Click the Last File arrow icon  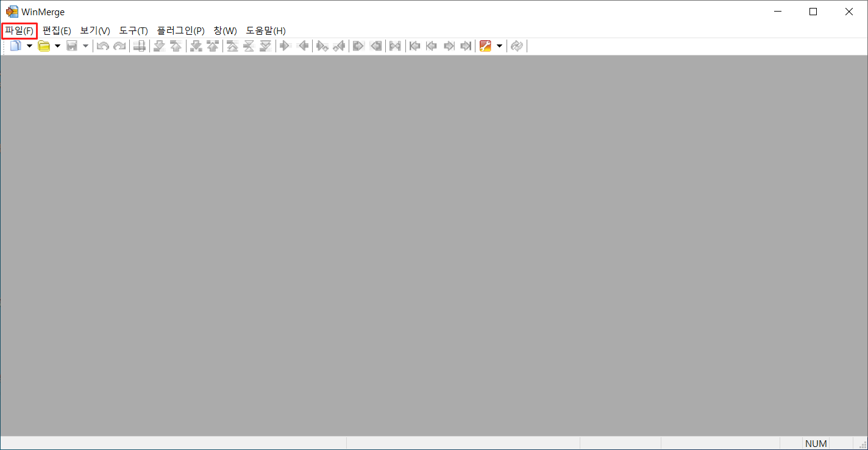pyautogui.click(x=466, y=46)
